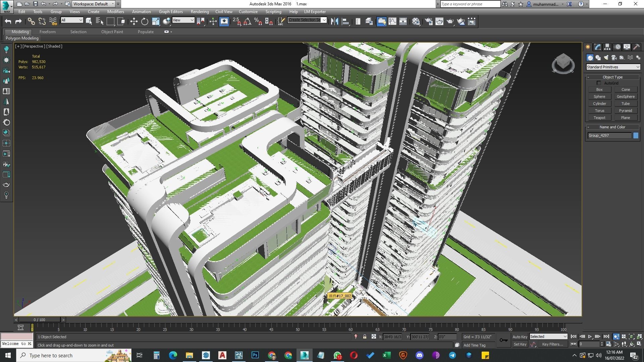Click the Mirror tool icon
644x362 pixels.
(334, 21)
